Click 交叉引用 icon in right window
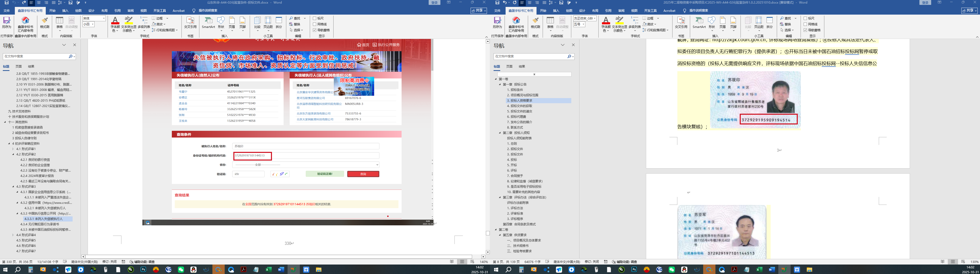 pyautogui.click(x=681, y=23)
